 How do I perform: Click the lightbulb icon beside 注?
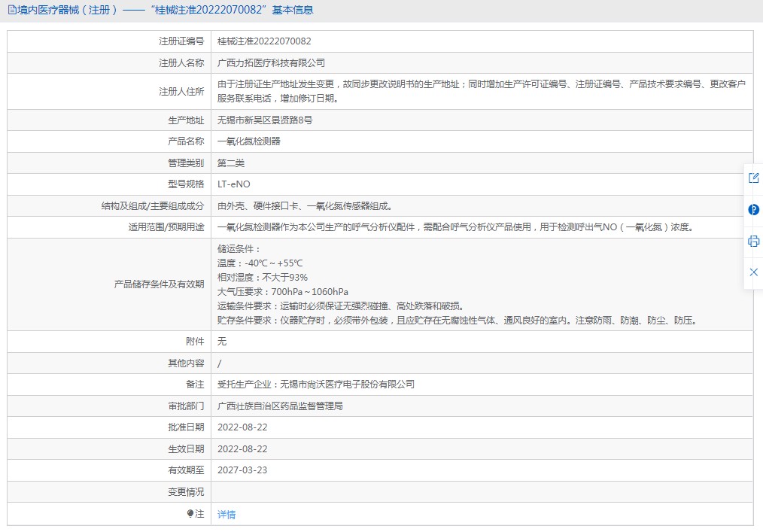click(190, 513)
